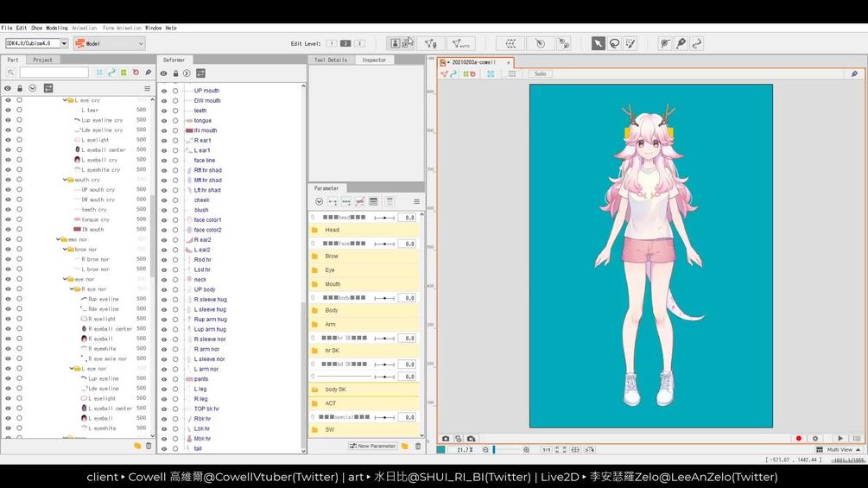
Task: Collapse the 'mouth cry' folder
Action: 65,180
